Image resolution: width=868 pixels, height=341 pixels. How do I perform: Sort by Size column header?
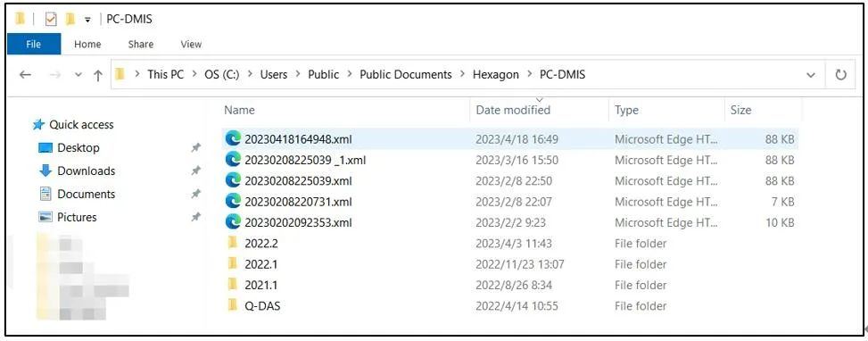point(740,110)
